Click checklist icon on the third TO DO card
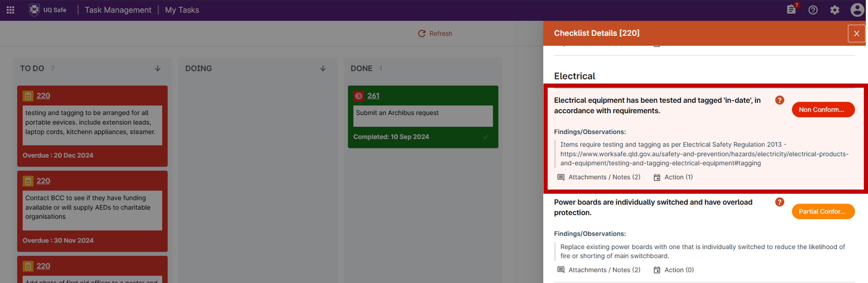Viewport: 868px width, 283px height. point(28,266)
